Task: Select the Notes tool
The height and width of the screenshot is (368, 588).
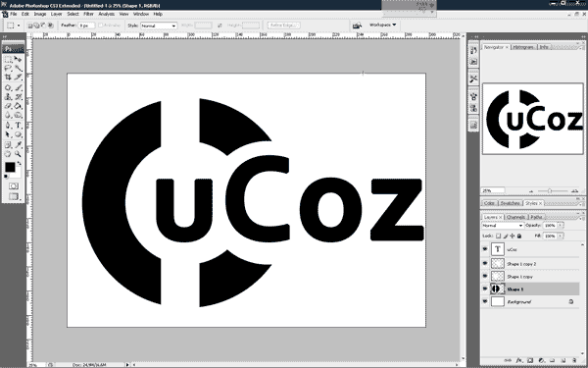Action: point(8,144)
